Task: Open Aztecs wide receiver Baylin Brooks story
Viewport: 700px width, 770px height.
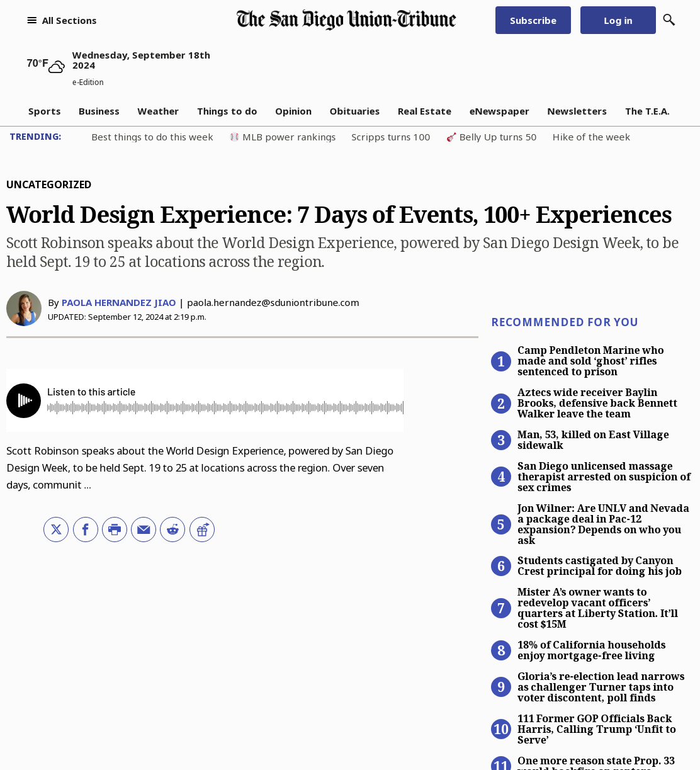Action: (x=597, y=403)
